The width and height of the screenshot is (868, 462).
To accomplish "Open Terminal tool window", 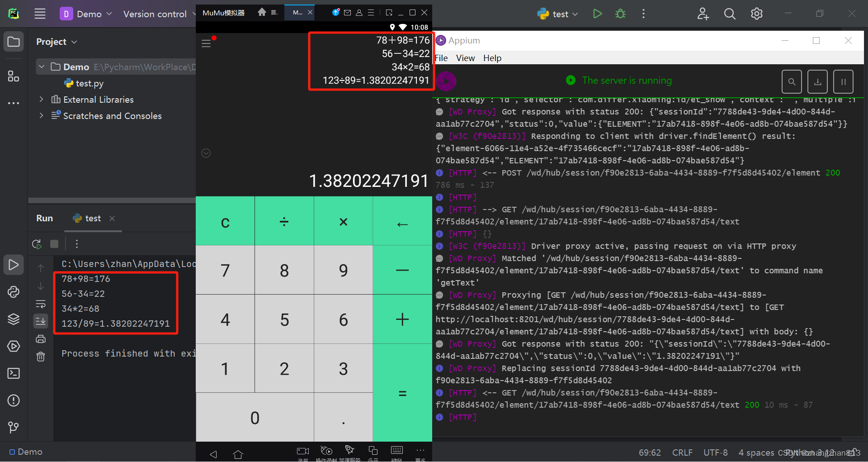I will [14, 373].
